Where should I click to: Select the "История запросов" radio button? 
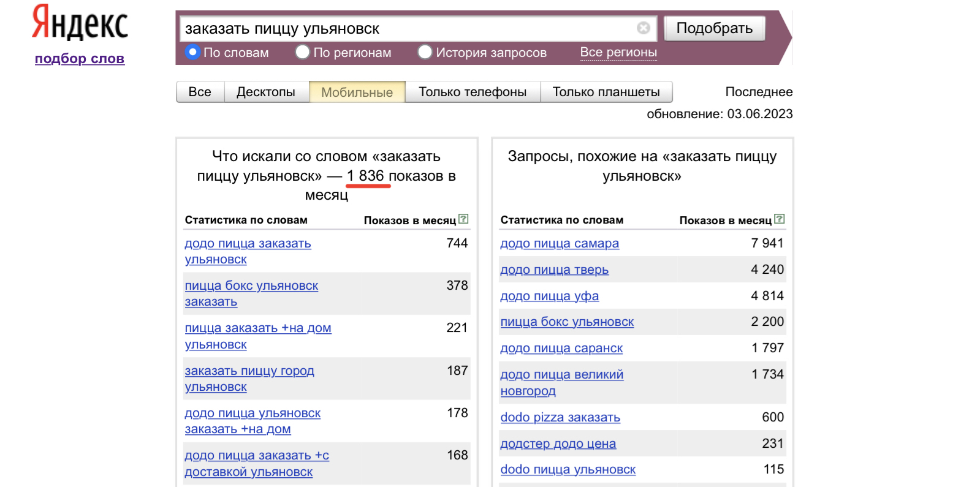[425, 52]
